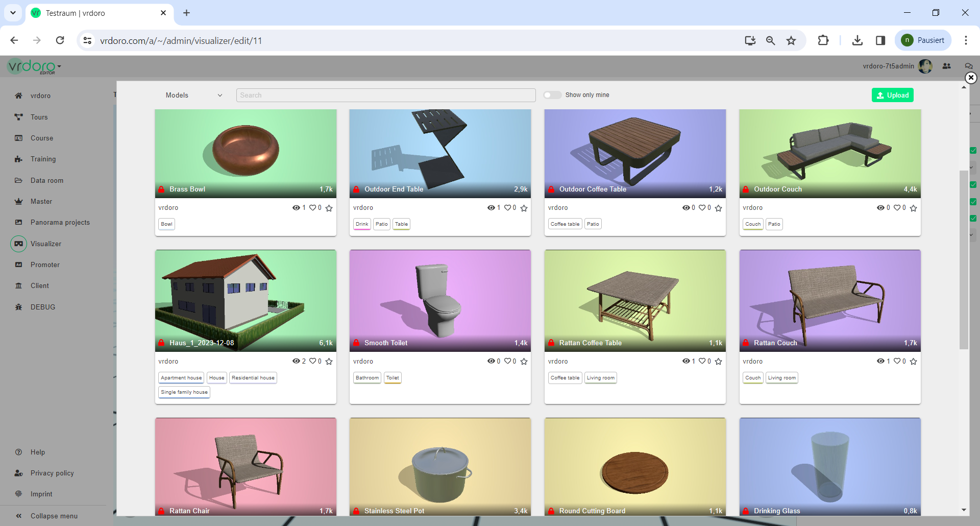Image resolution: width=980 pixels, height=526 pixels.
Task: Open Panorama projects in the sidebar
Action: (60, 222)
